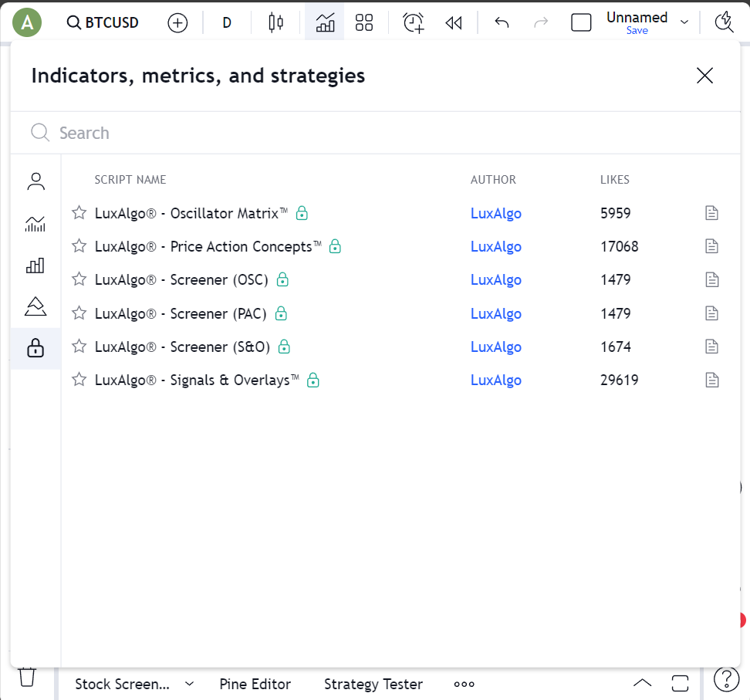Collapse the bottom panel with the chevron
The image size is (750, 700).
[642, 683]
